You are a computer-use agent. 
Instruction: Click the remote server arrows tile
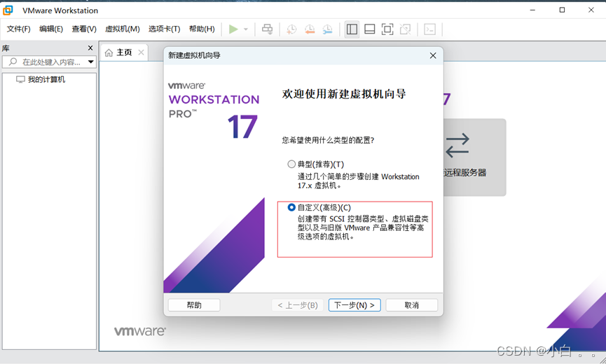pyautogui.click(x=474, y=157)
